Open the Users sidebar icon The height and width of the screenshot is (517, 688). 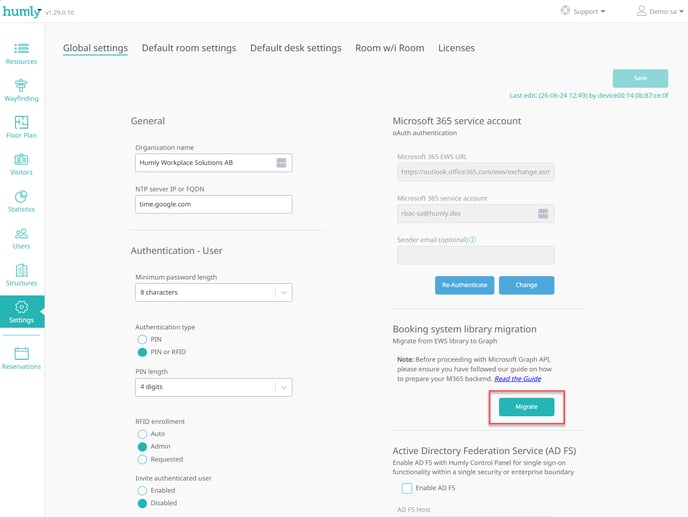pyautogui.click(x=21, y=233)
